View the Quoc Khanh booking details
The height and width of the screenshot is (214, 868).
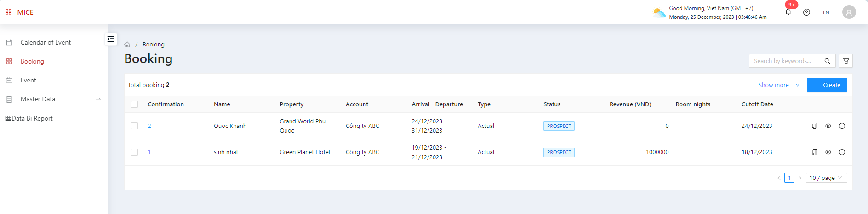coord(828,126)
